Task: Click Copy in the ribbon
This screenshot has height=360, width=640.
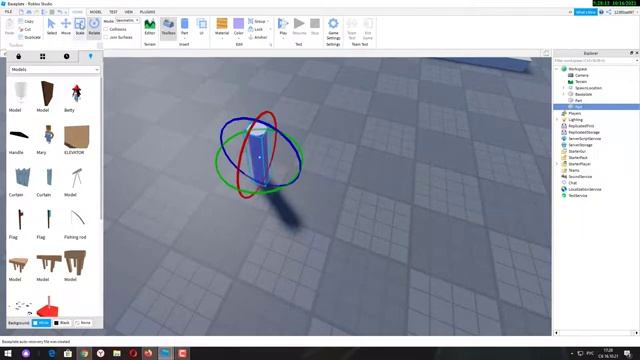Action: 26,21
